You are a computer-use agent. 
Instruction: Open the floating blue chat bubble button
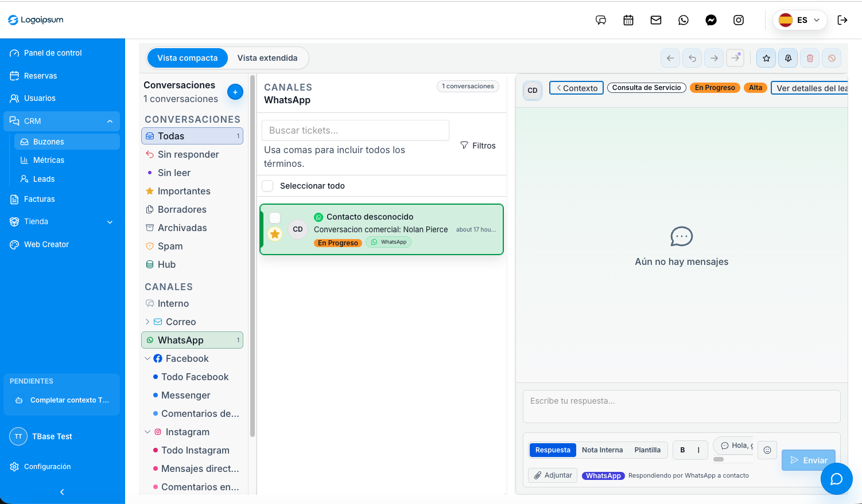[837, 479]
